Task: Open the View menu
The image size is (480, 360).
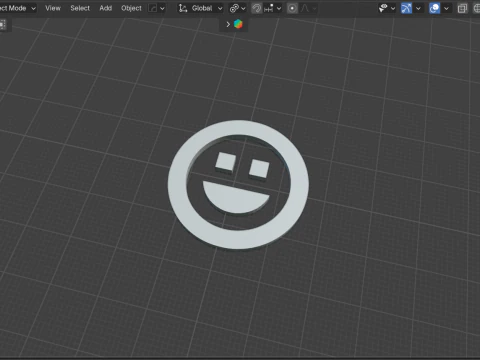Action: tap(53, 8)
